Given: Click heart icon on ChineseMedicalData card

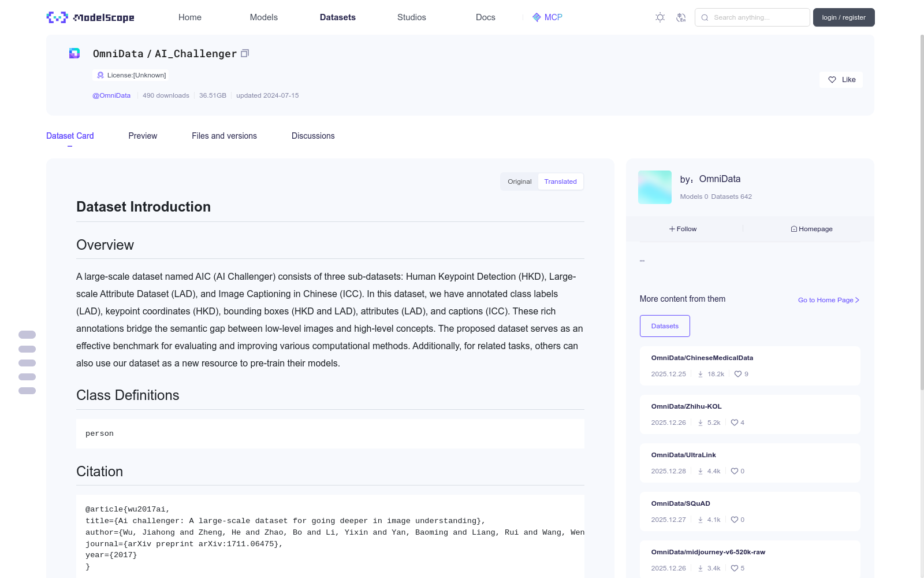Looking at the screenshot, I should [738, 374].
